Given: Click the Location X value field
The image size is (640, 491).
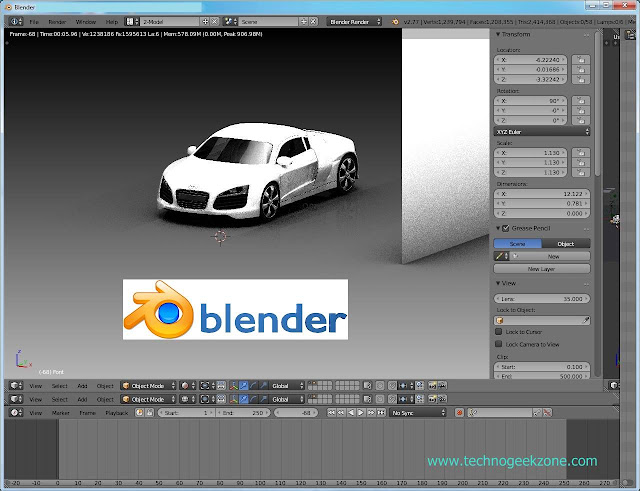Looking at the screenshot, I should tap(530, 60).
